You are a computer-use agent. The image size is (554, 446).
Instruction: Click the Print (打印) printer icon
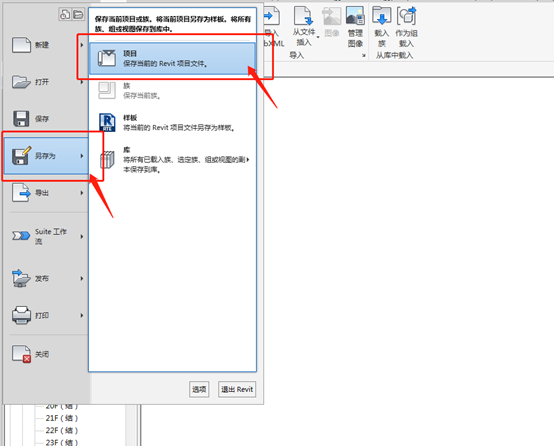[21, 315]
